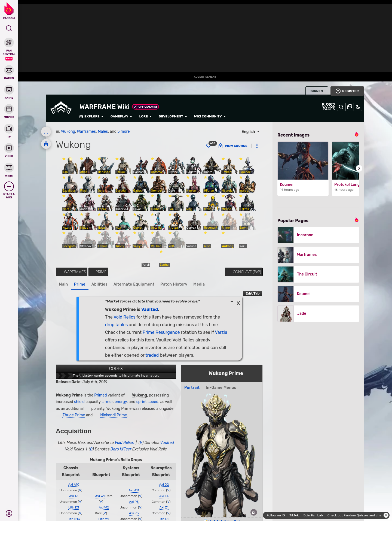Expand the Development menu

(x=173, y=116)
